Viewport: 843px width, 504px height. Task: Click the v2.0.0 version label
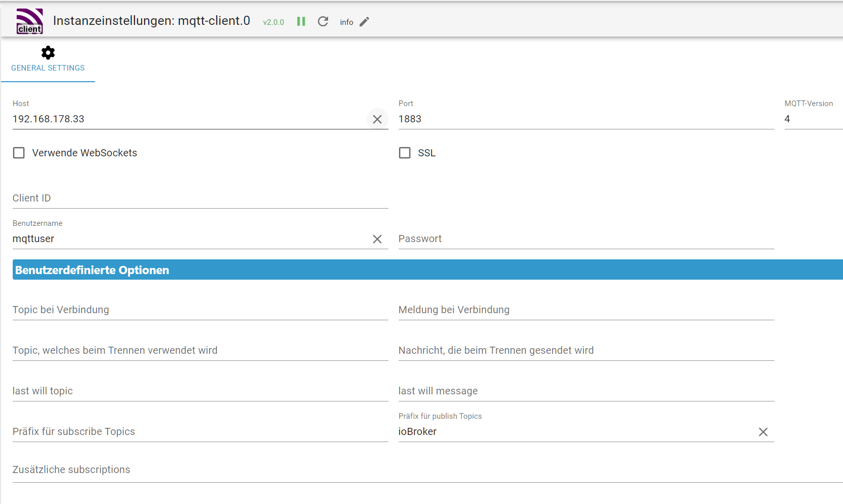274,22
